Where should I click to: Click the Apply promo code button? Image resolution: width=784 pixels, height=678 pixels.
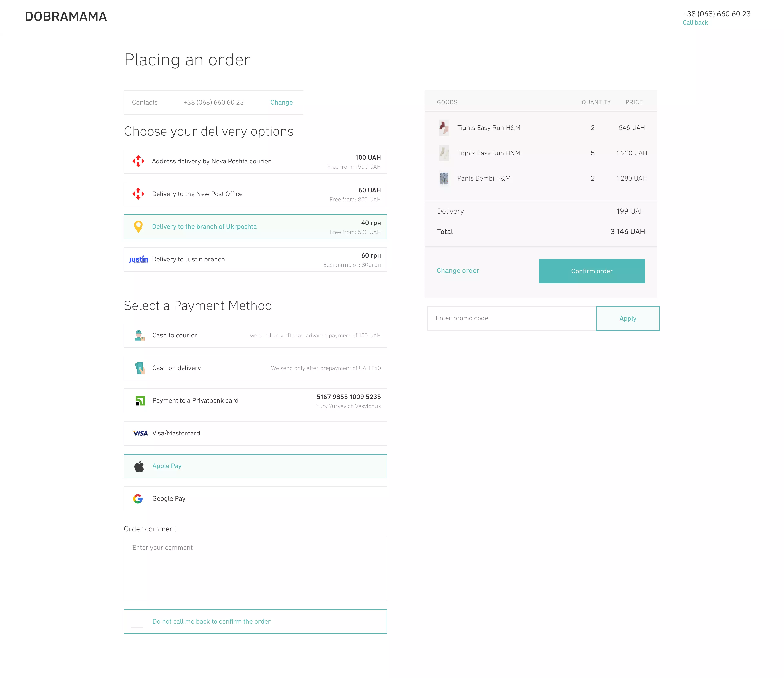point(627,318)
